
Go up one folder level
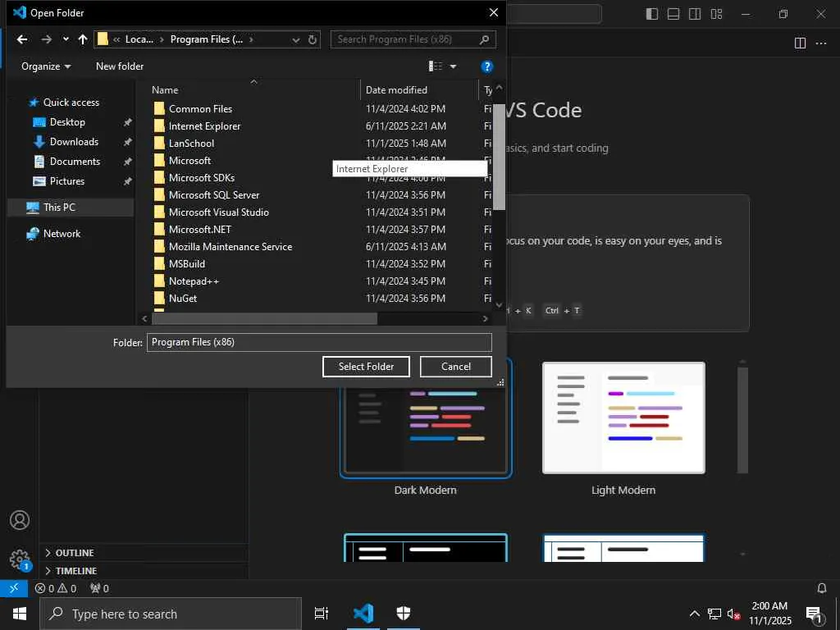tap(83, 39)
